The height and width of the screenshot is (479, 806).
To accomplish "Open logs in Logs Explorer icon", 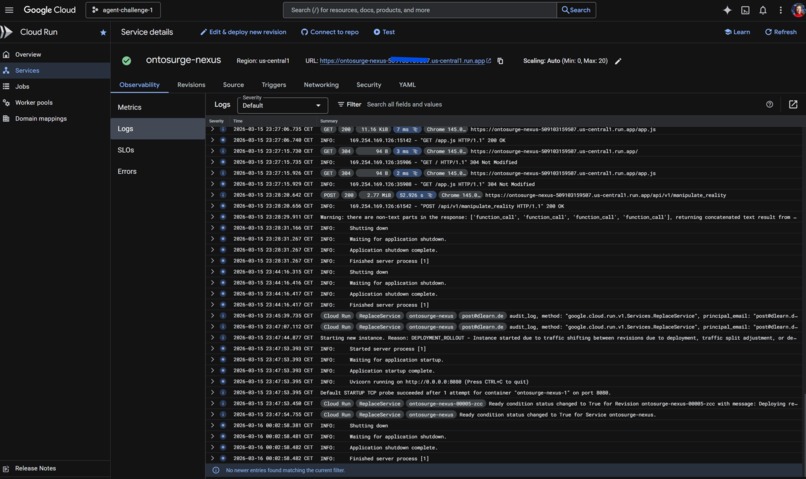I will click(x=793, y=104).
